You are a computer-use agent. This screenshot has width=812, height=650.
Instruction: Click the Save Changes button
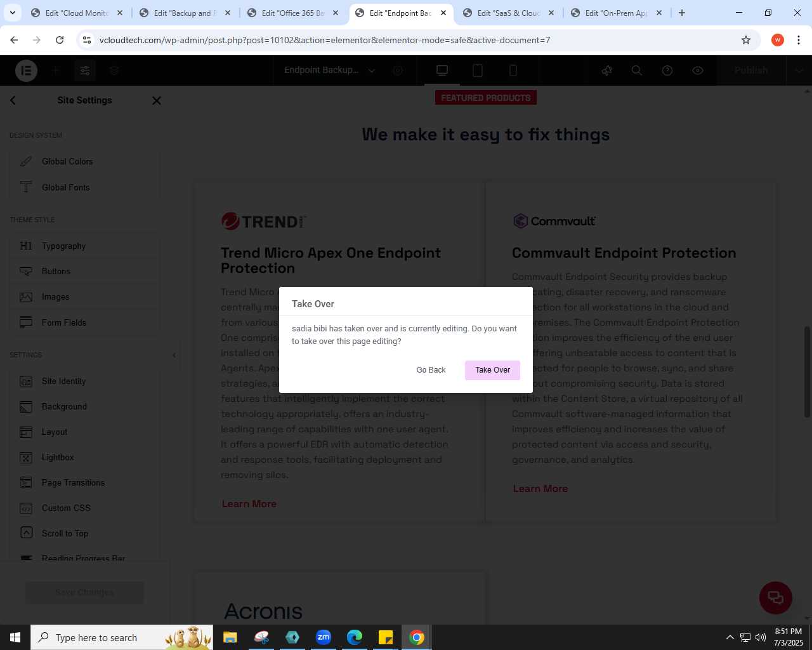(x=84, y=592)
